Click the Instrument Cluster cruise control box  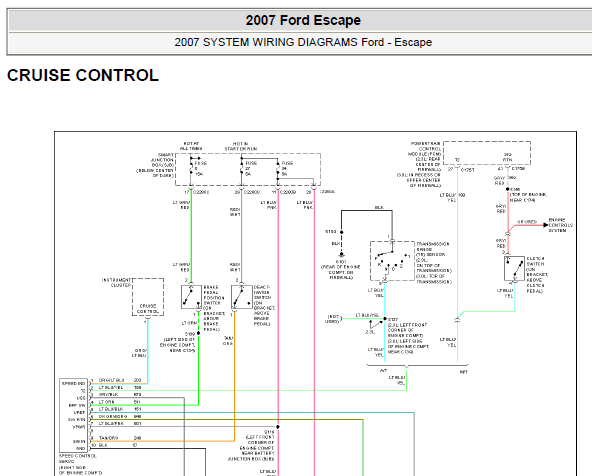coord(148,297)
